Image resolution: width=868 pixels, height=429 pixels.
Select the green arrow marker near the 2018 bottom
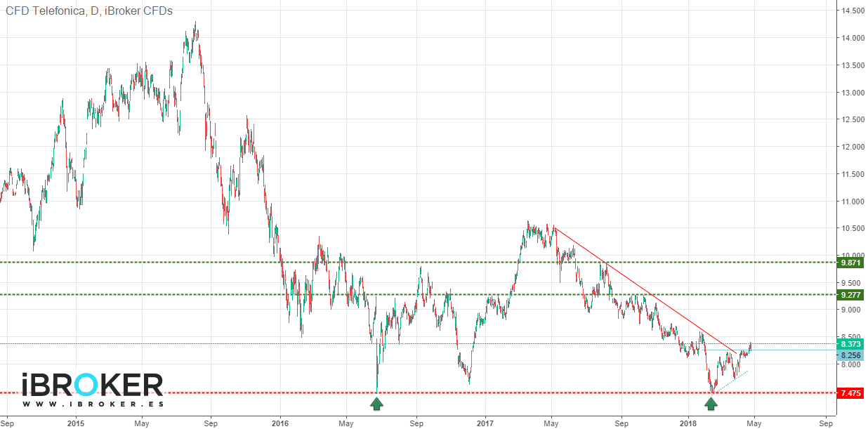click(x=711, y=404)
